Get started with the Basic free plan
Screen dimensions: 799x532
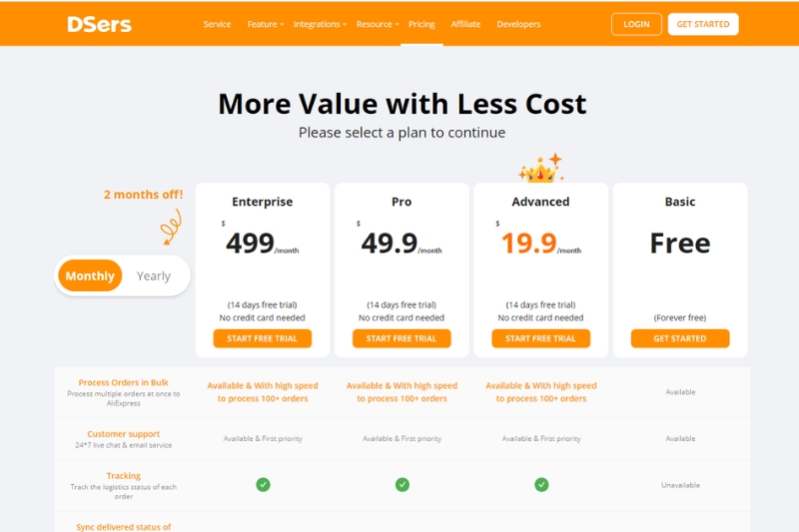click(680, 338)
